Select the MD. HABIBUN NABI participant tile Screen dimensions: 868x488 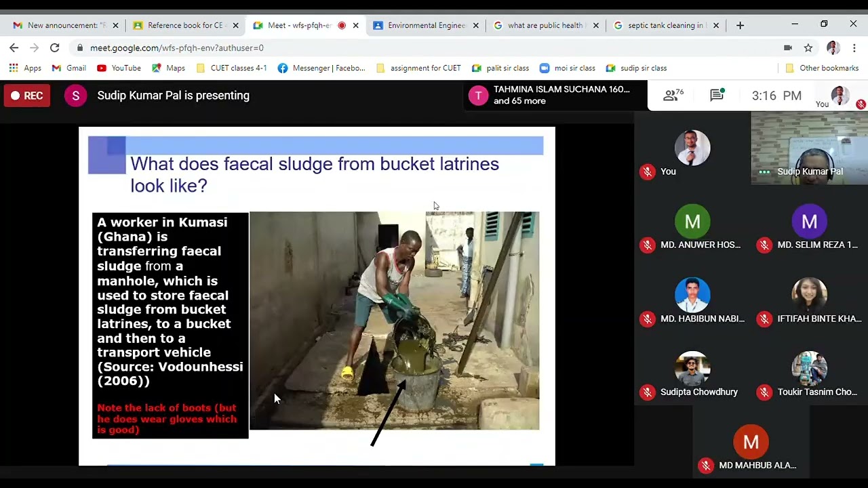(x=692, y=295)
